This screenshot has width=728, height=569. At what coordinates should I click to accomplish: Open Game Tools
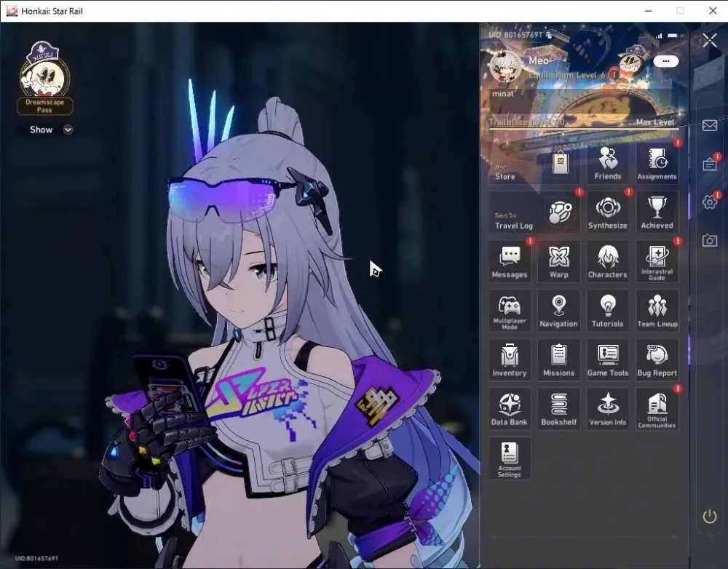pos(608,360)
